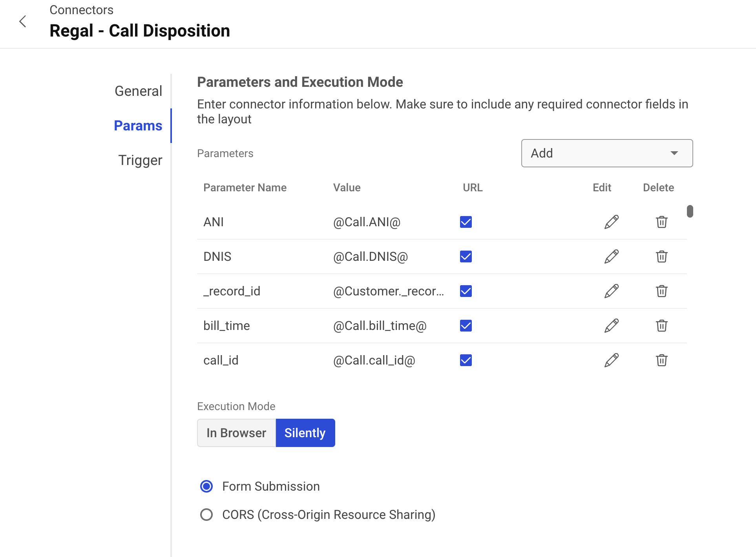Switch to the Params tab
The image size is (756, 557).
[x=138, y=126]
